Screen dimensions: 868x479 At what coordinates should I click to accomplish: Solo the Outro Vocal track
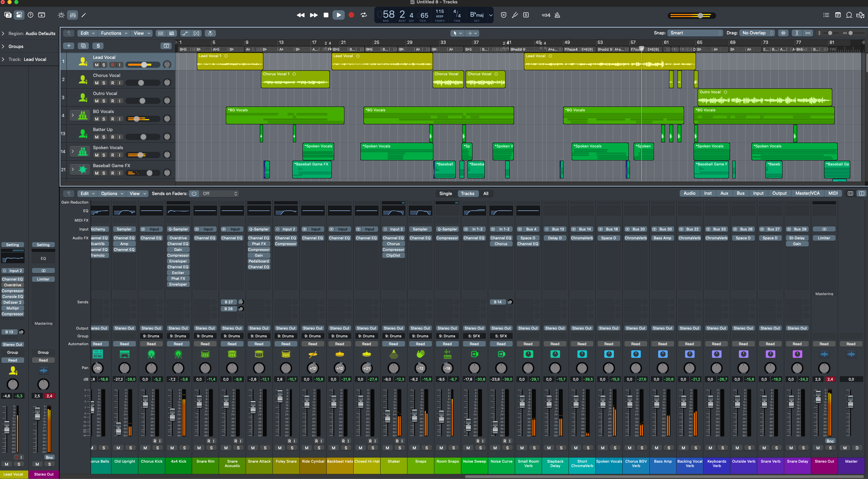click(x=104, y=101)
